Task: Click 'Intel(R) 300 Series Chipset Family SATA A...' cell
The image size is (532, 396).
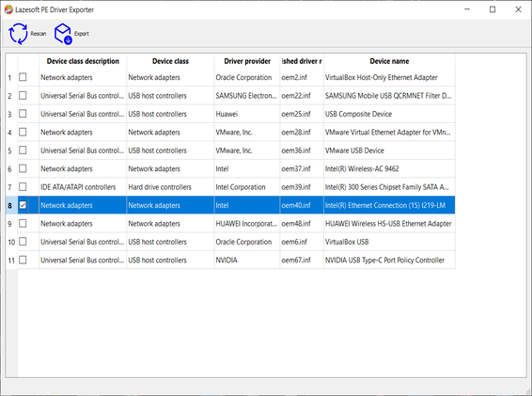Action: [x=389, y=187]
